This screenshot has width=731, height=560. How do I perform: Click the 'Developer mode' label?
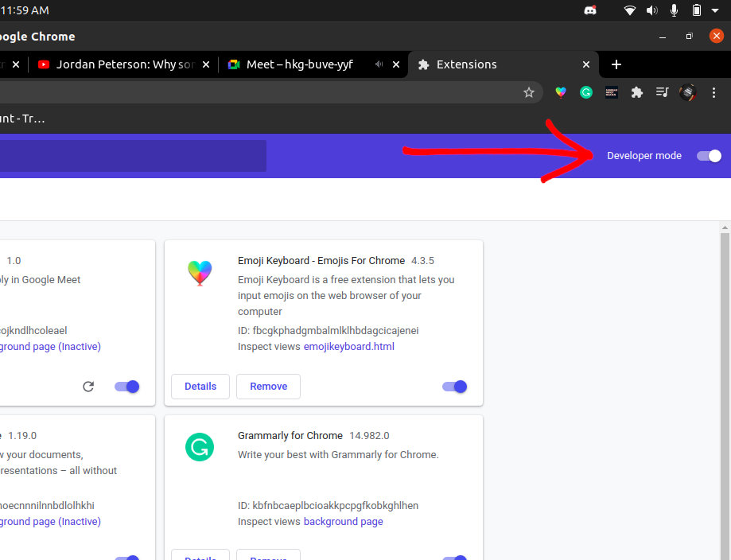(644, 156)
